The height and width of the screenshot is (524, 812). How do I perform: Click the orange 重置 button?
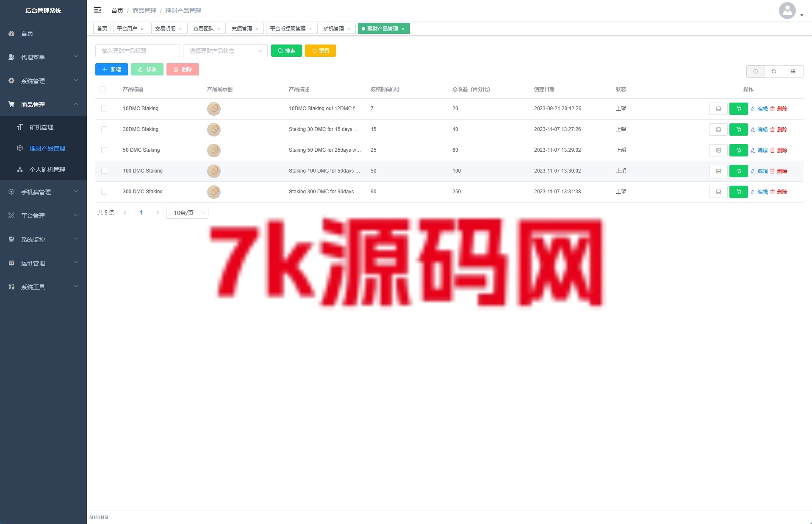point(320,51)
